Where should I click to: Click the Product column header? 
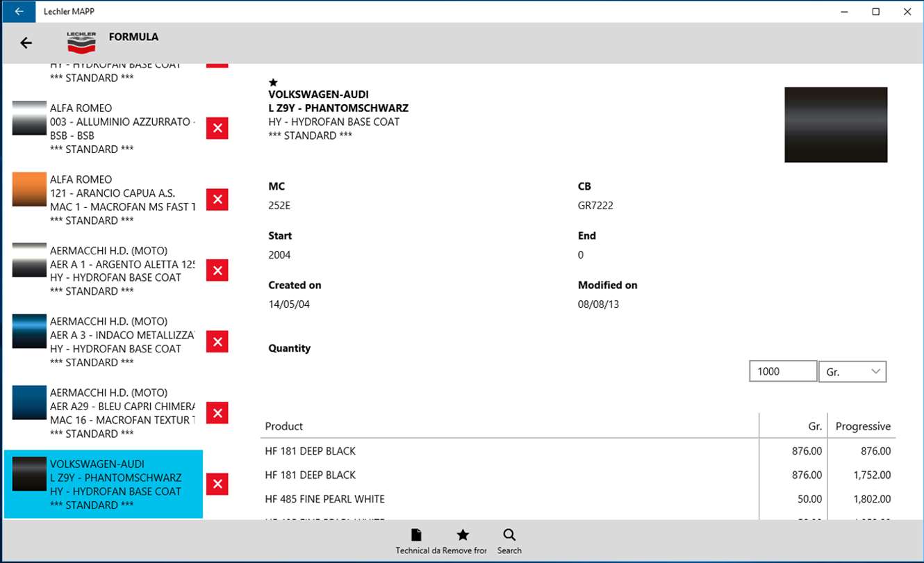(x=284, y=426)
